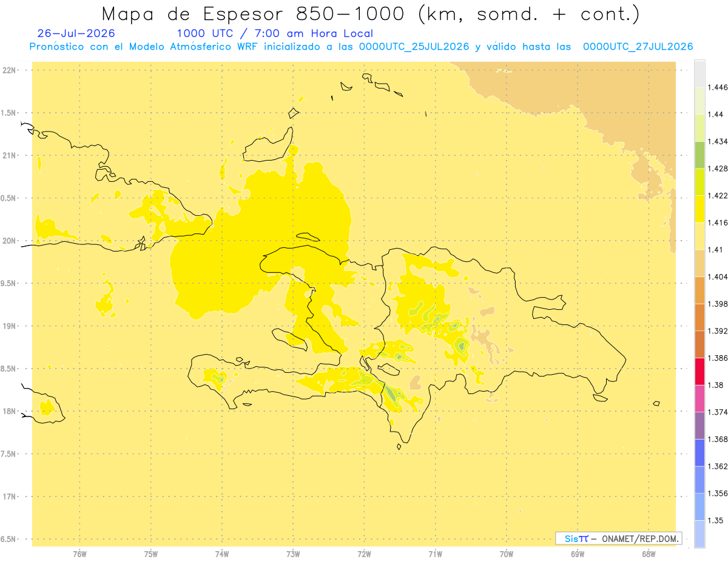Click the "68W" longitude label
The height and width of the screenshot is (562, 728).
pyautogui.click(x=649, y=554)
